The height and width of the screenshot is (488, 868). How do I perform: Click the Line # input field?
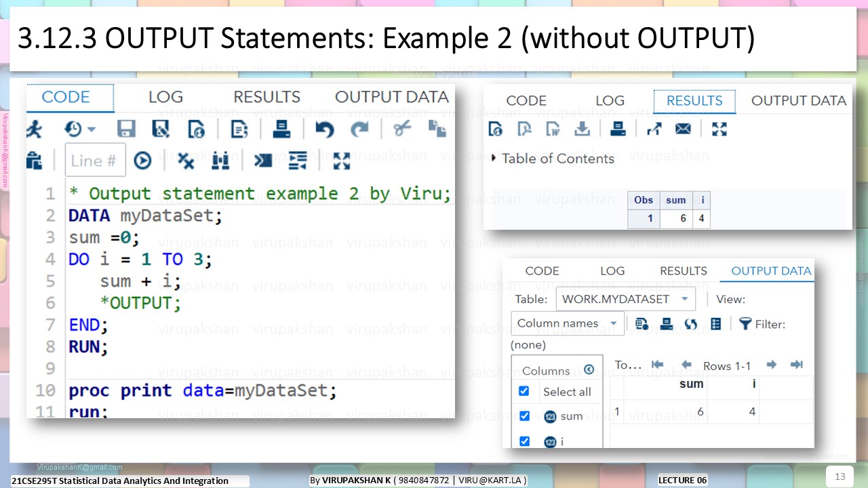pyautogui.click(x=96, y=161)
